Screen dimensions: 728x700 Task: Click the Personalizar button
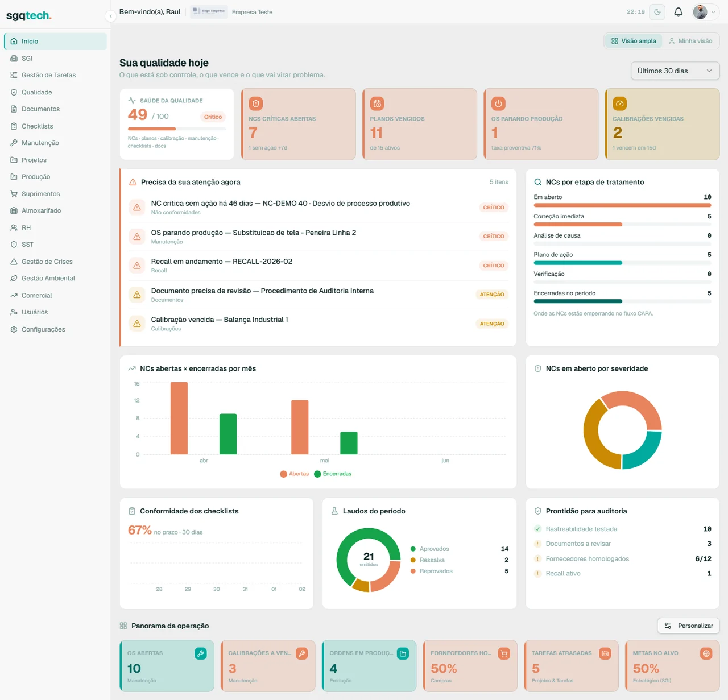(689, 626)
